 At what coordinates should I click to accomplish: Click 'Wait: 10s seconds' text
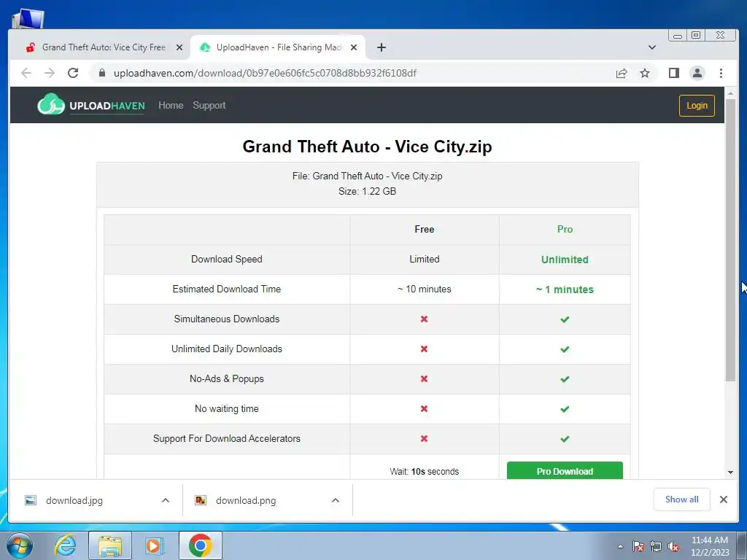(424, 472)
